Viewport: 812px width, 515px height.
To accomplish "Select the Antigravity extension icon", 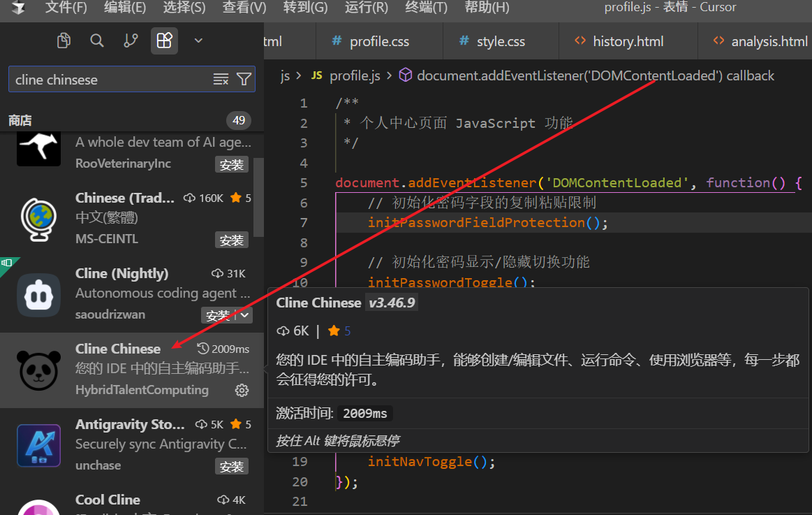I will pyautogui.click(x=39, y=446).
